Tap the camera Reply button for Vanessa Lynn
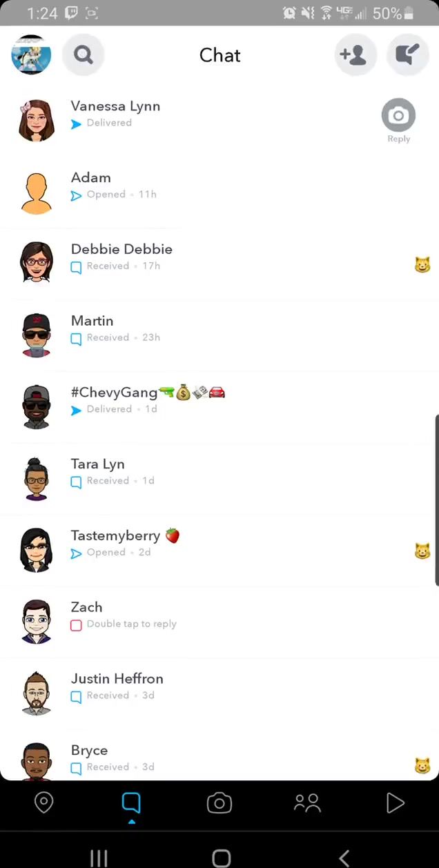The width and height of the screenshot is (439, 868). click(398, 121)
